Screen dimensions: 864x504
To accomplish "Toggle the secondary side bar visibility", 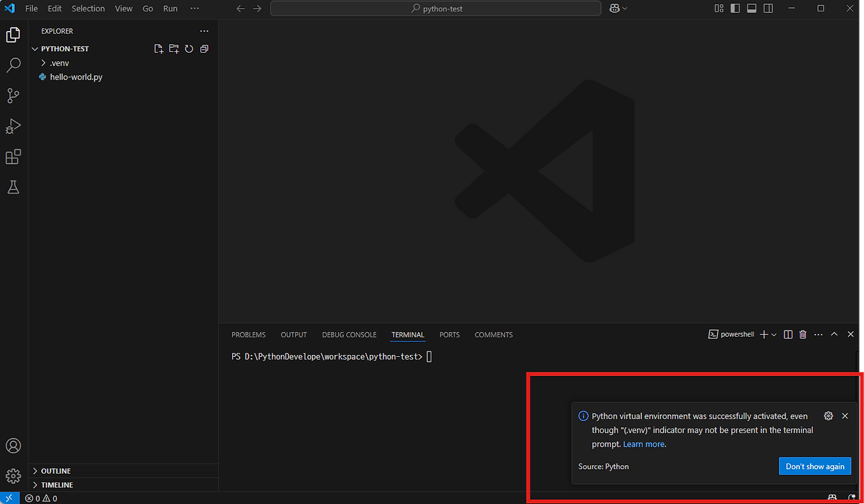I will 768,9.
